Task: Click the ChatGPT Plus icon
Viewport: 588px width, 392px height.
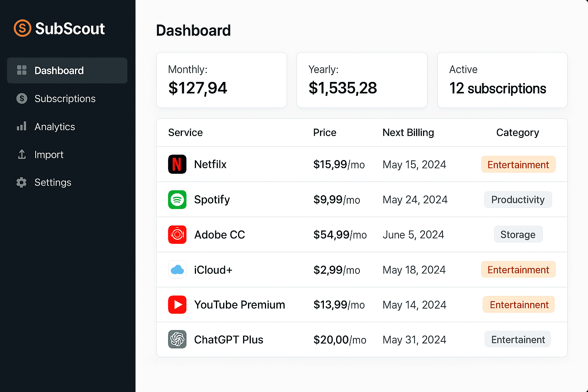Action: coord(177,340)
